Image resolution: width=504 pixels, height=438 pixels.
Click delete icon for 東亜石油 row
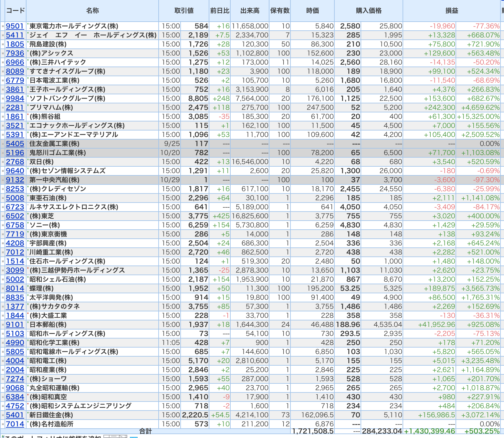click(x=3, y=198)
